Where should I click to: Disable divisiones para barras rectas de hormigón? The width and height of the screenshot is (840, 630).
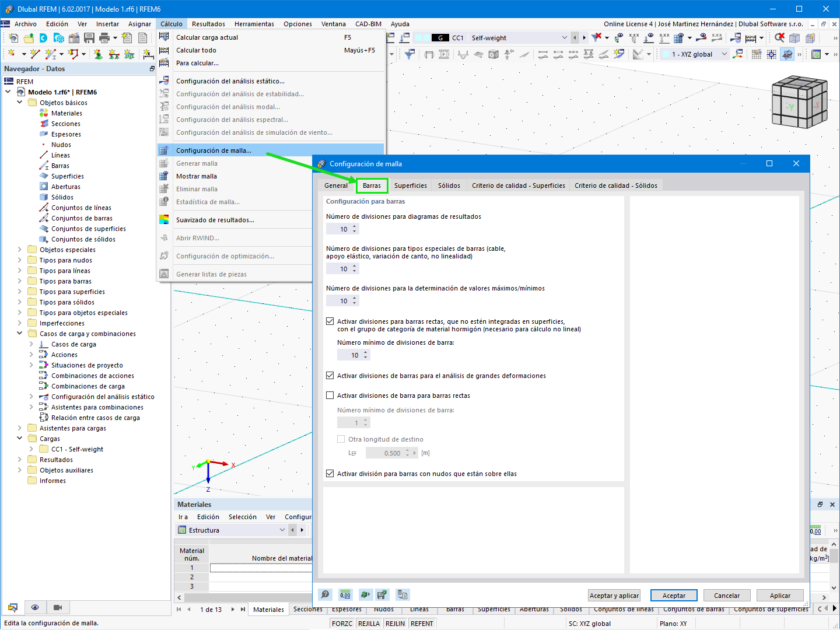tap(330, 321)
